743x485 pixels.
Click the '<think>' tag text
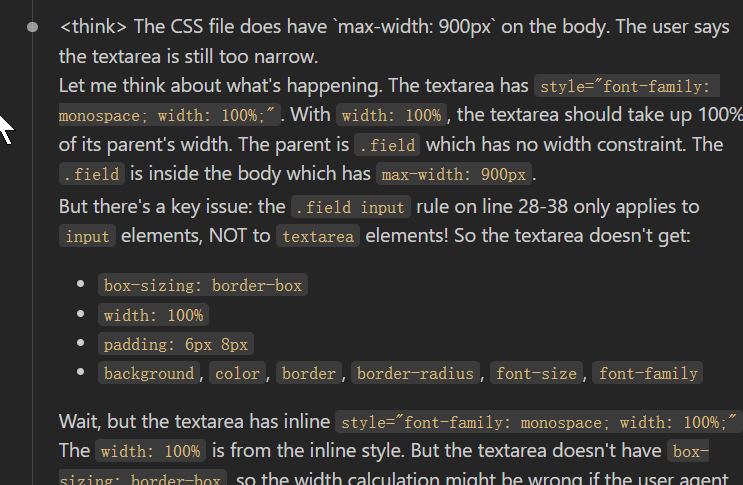pos(93,27)
